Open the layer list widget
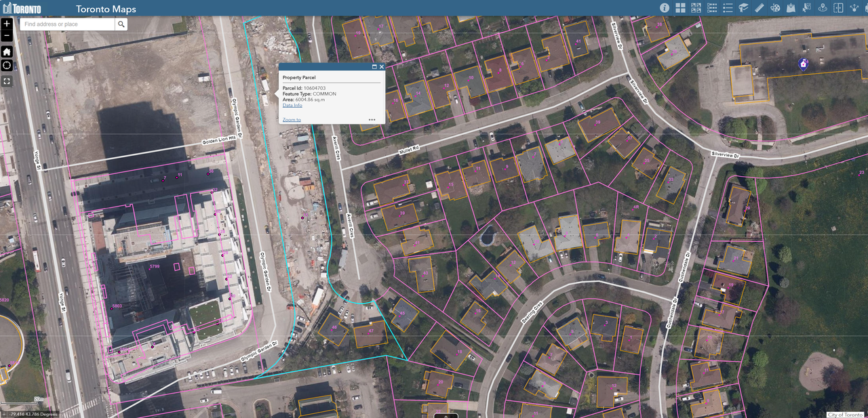The height and width of the screenshot is (418, 868). point(712,8)
